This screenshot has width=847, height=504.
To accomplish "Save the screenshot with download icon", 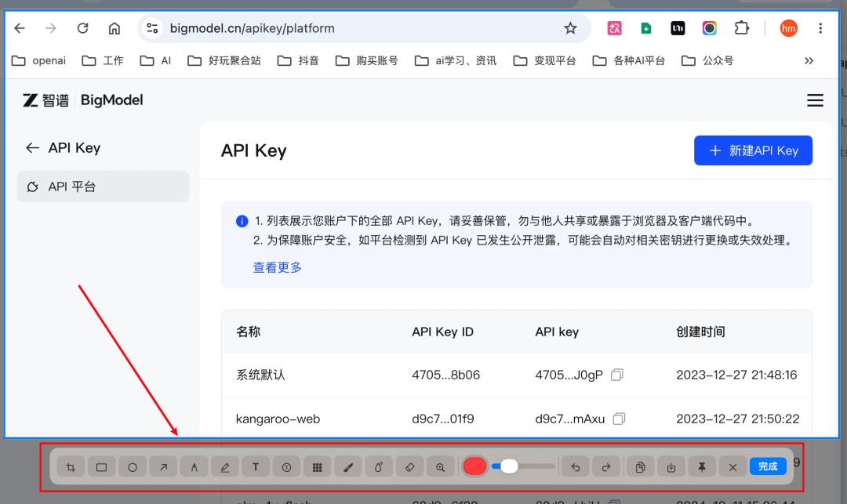I will 671,467.
